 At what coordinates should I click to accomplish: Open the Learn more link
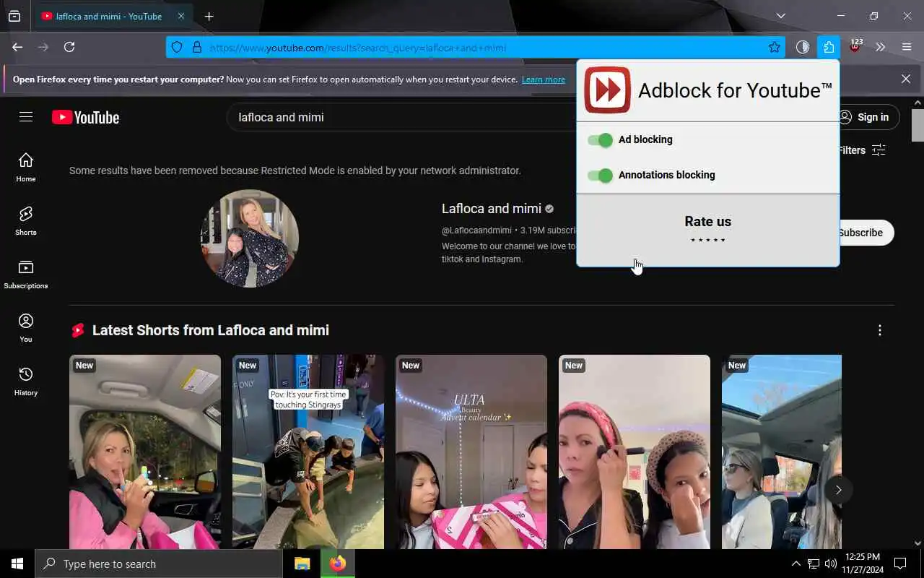(544, 79)
